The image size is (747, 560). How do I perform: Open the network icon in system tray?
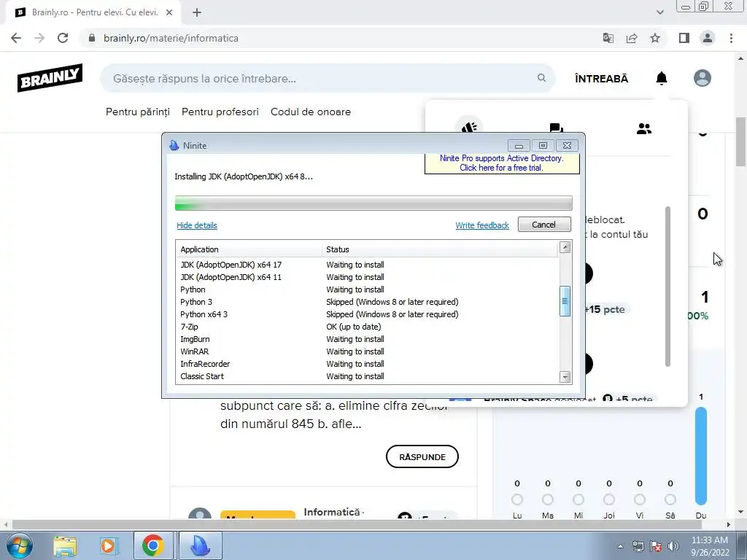click(638, 547)
